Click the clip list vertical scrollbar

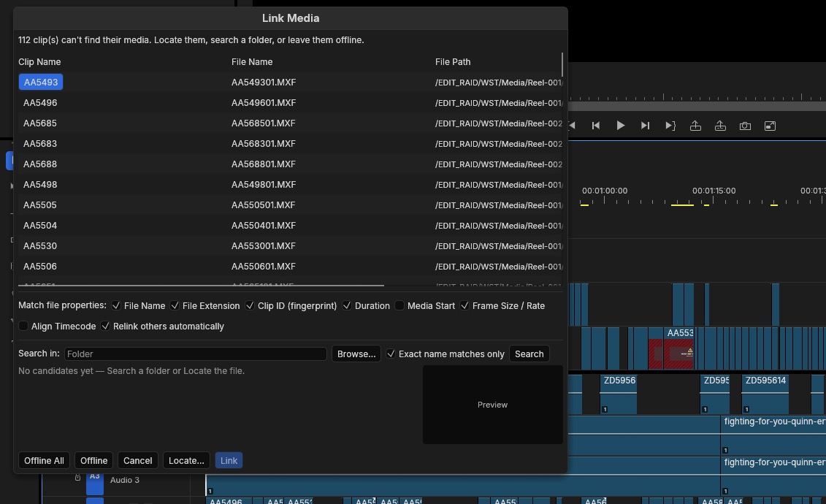tap(562, 64)
